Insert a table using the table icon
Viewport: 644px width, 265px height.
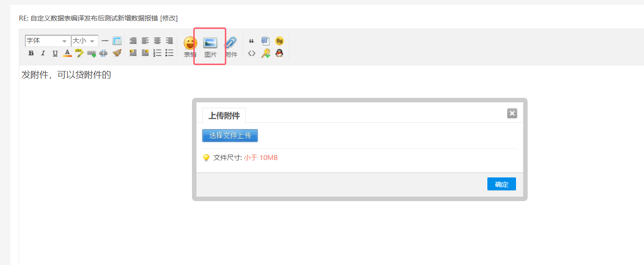point(117,41)
